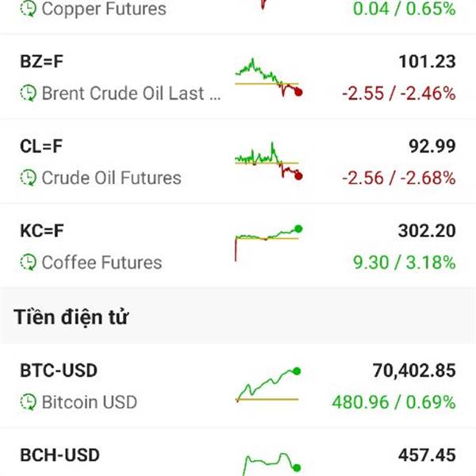Tap the clock icon beside Copper Futures
This screenshot has width=476, height=476.
pyautogui.click(x=29, y=10)
